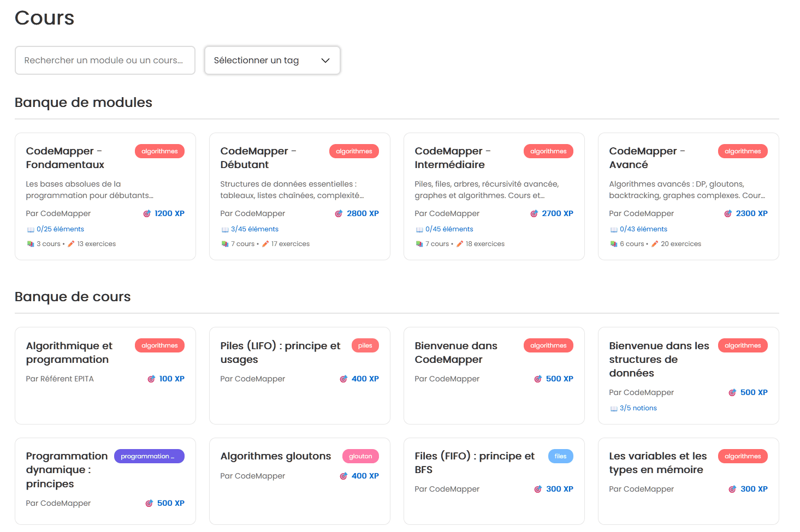800x532 pixels.
Task: Select the glouton tag badge
Action: [360, 456]
